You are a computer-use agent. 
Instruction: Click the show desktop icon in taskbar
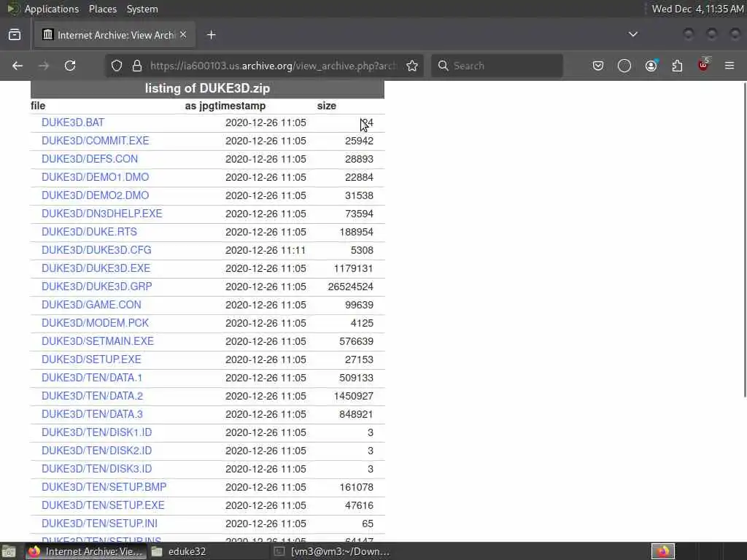pyautogui.click(x=9, y=551)
